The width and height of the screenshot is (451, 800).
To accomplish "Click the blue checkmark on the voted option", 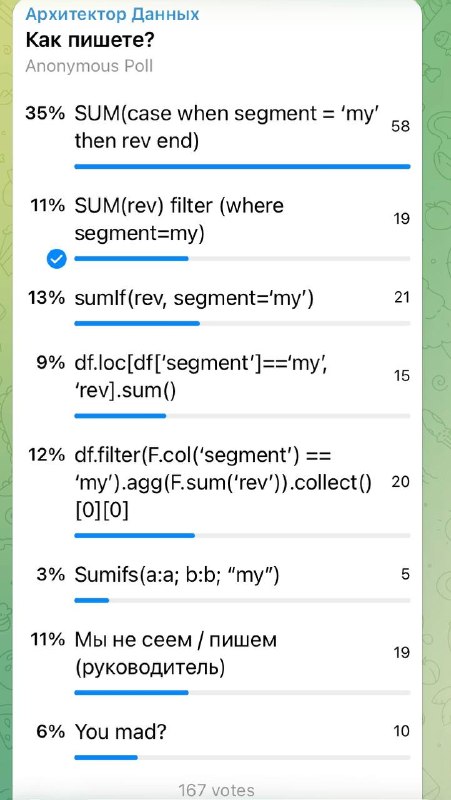I will pyautogui.click(x=57, y=260).
